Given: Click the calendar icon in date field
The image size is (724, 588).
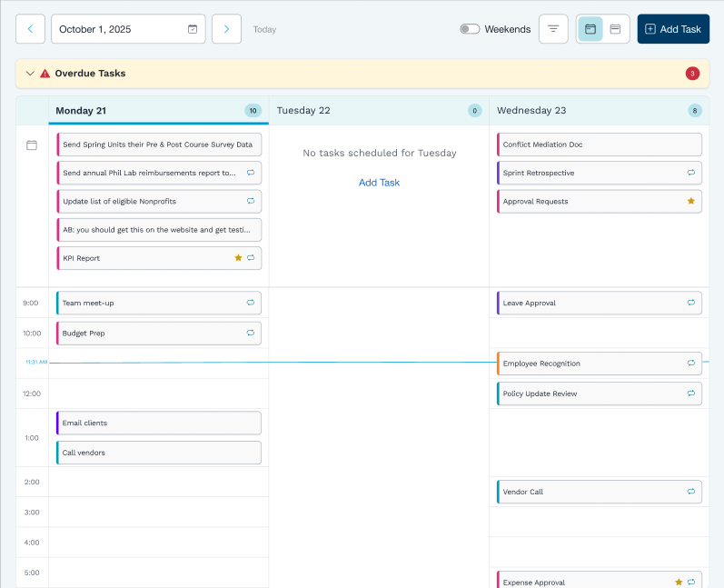Looking at the screenshot, I should click(x=193, y=29).
